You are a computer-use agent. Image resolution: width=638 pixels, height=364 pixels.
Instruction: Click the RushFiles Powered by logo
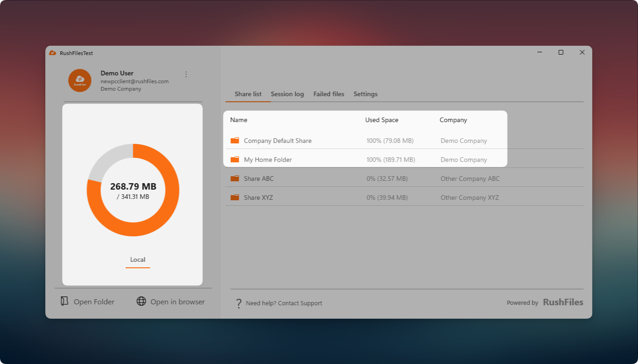[563, 302]
